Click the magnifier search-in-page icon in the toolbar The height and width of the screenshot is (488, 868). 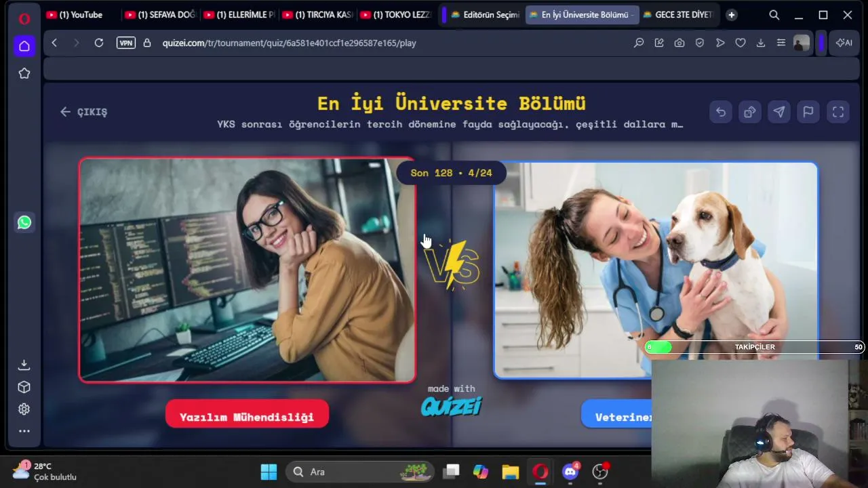point(639,43)
